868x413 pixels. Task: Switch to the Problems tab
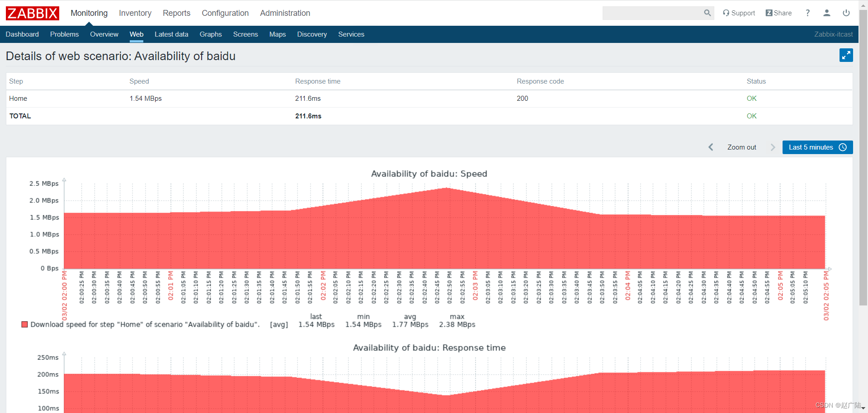point(64,34)
